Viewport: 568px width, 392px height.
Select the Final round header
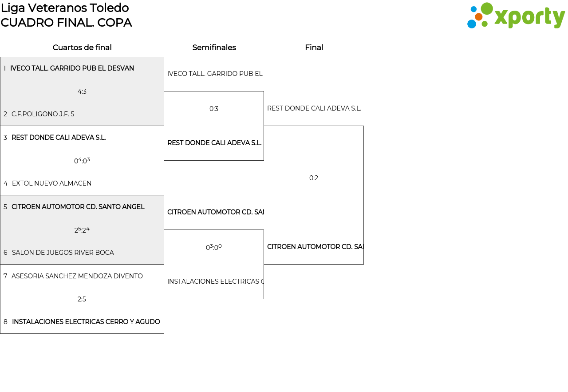pos(314,48)
